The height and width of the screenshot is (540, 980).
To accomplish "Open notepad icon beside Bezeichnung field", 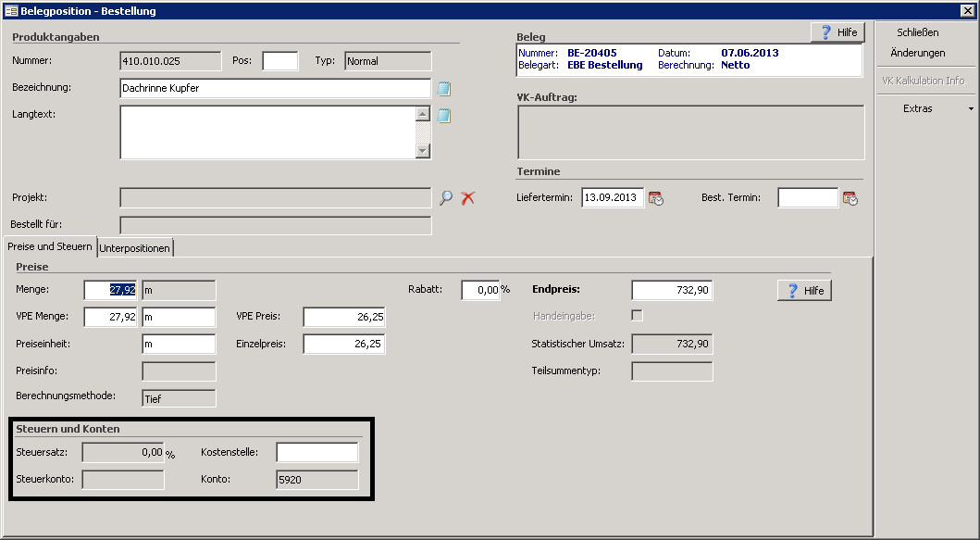I will (x=444, y=89).
